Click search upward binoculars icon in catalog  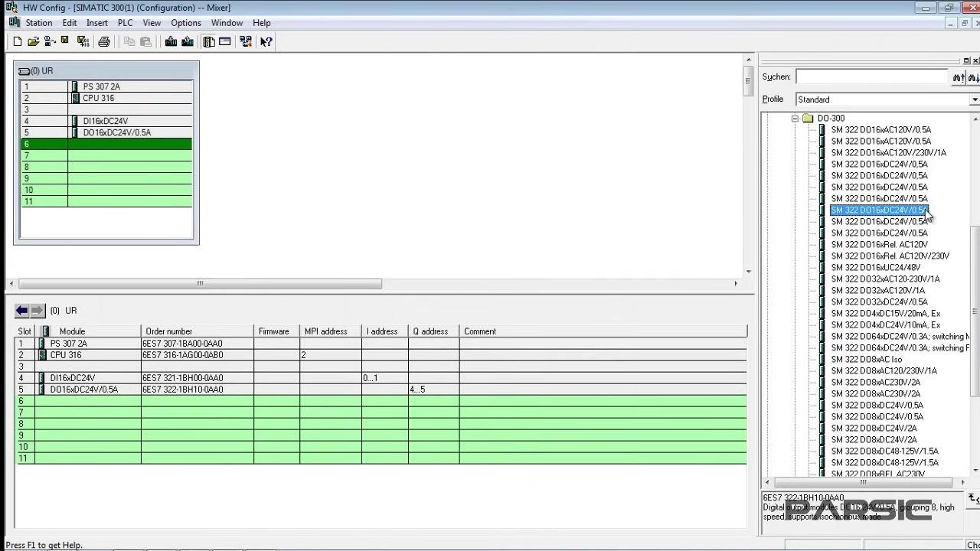(959, 77)
